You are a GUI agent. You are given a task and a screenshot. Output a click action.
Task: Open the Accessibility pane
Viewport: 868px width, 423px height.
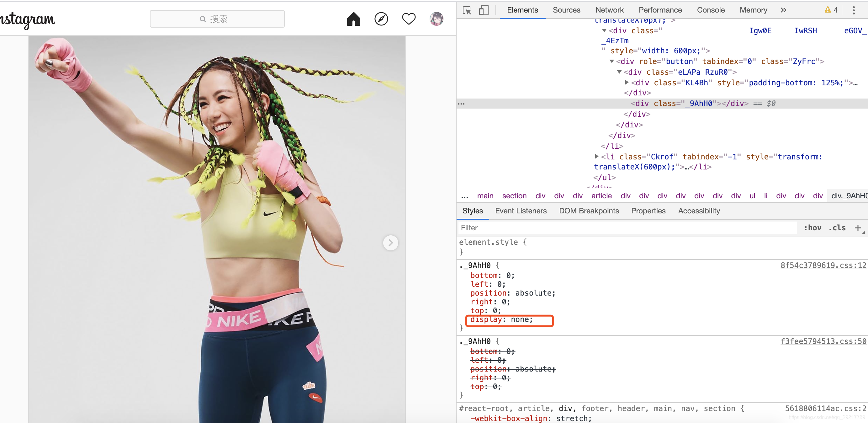point(699,211)
